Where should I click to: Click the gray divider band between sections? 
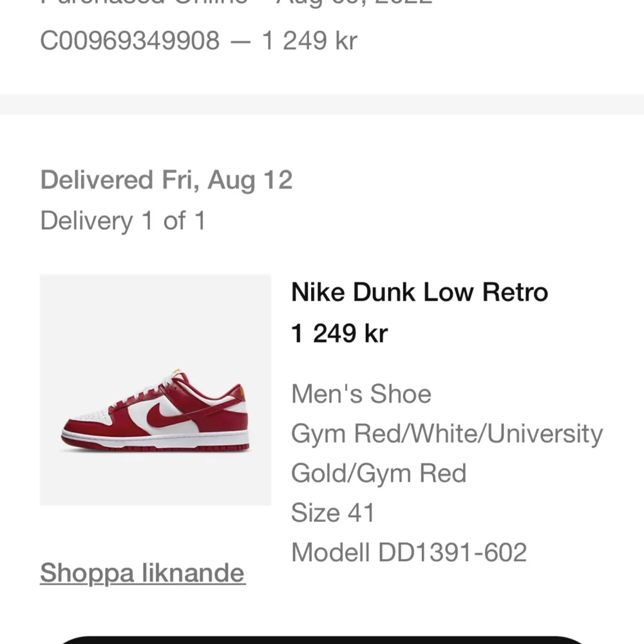point(322,103)
